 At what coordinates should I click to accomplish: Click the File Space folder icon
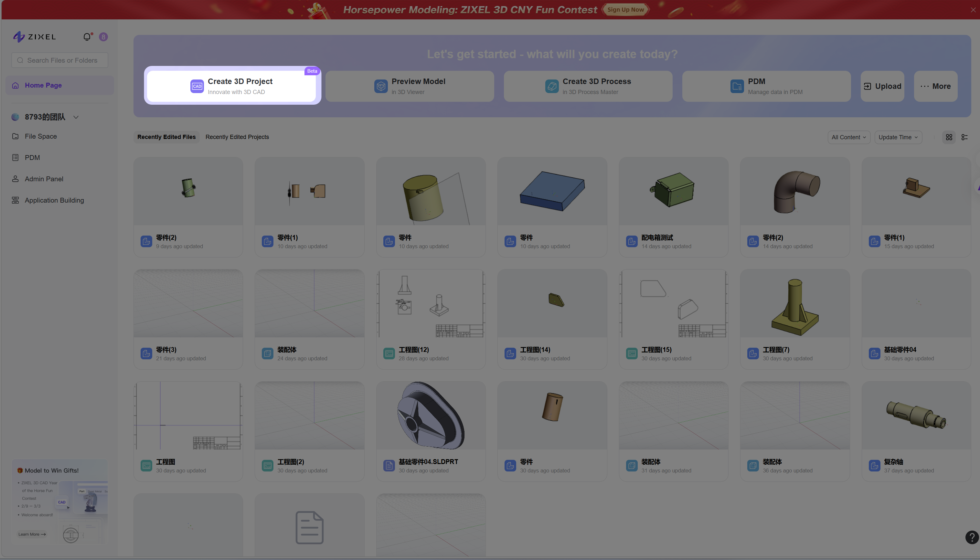(16, 136)
